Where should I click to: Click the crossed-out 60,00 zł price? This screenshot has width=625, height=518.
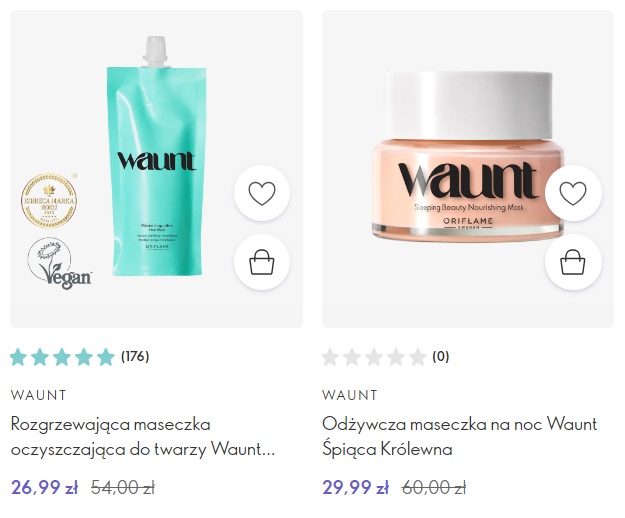(434, 487)
